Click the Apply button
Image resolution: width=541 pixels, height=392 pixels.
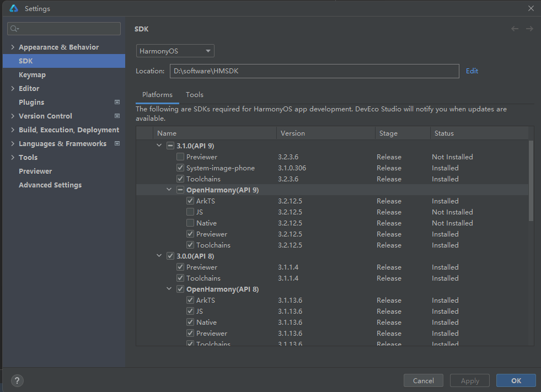[470, 380]
